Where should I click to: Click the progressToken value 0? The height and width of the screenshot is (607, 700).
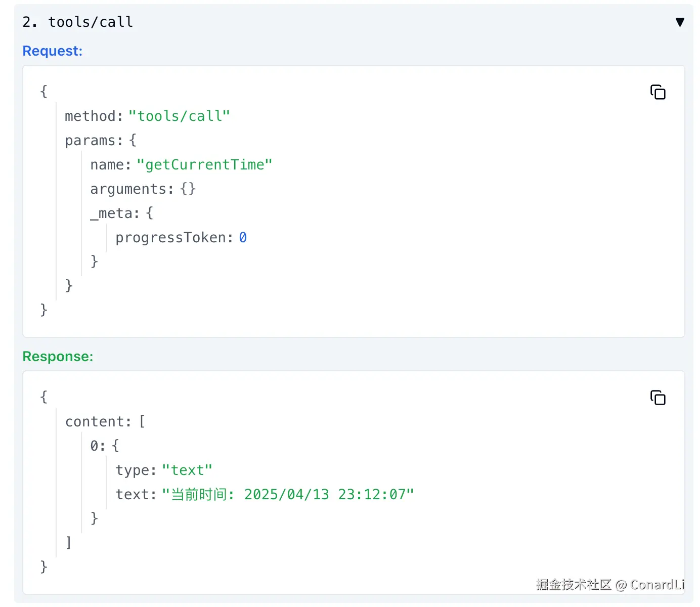coord(243,238)
